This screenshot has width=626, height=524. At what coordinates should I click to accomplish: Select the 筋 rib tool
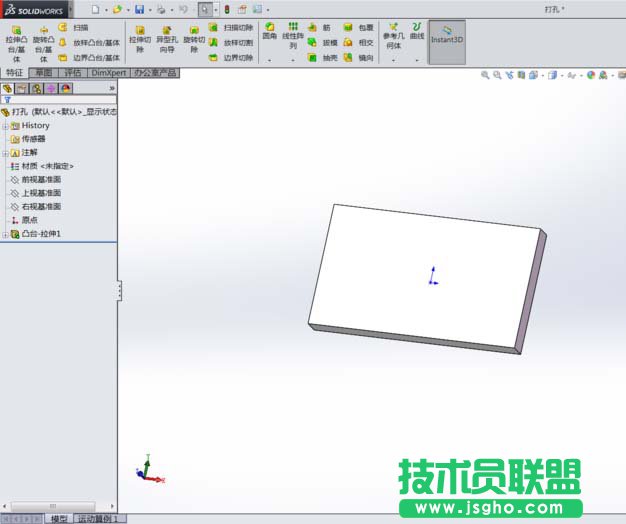(319, 28)
